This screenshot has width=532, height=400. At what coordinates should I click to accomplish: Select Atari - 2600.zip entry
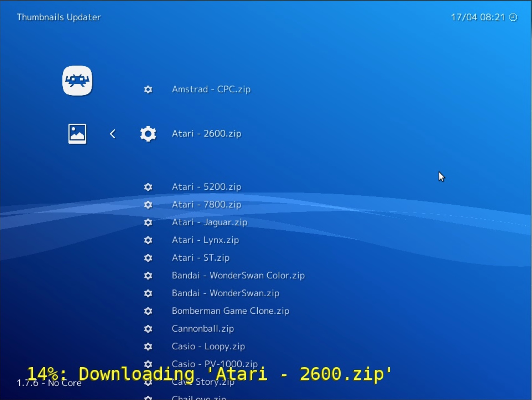pos(206,134)
